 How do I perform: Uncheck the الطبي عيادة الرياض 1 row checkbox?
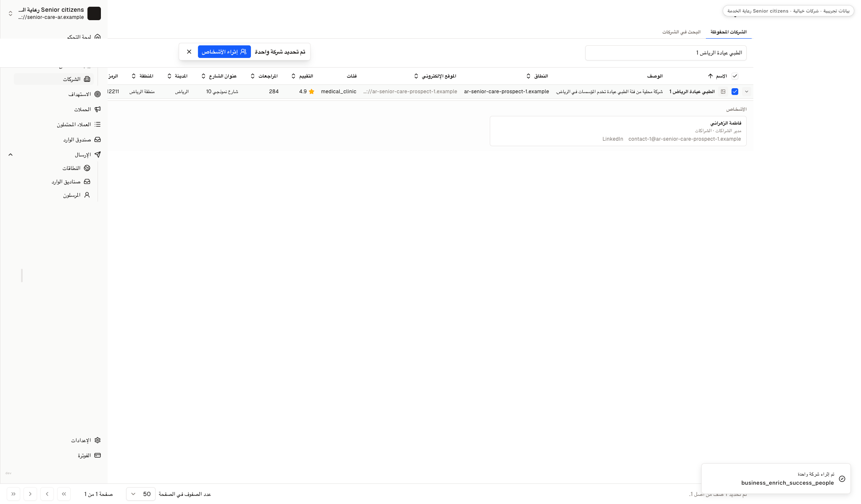click(x=735, y=92)
